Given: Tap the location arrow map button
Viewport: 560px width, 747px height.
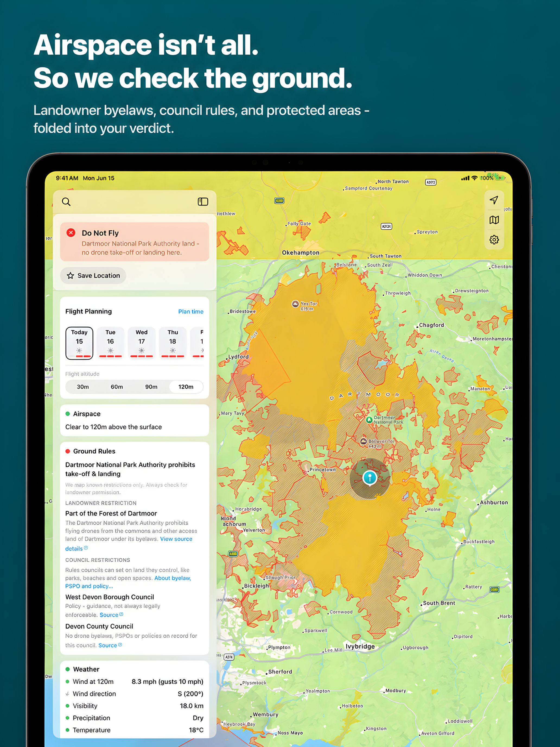Looking at the screenshot, I should point(494,200).
